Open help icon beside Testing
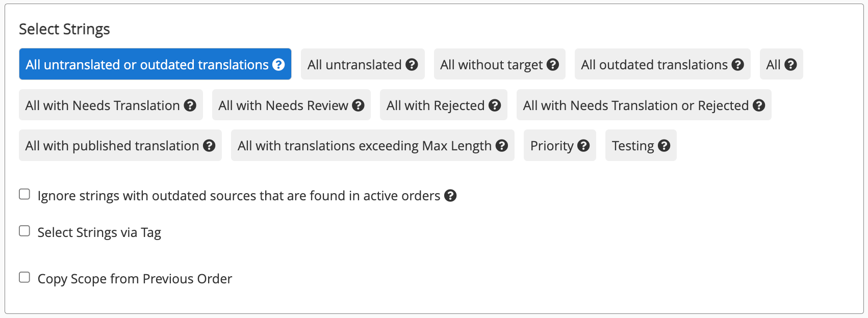The width and height of the screenshot is (868, 318). click(x=664, y=146)
